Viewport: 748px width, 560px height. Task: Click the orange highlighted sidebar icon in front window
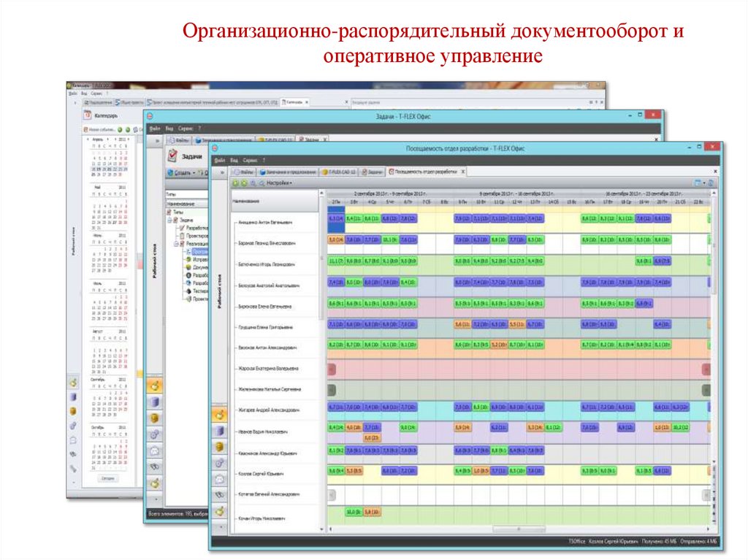tap(219, 414)
